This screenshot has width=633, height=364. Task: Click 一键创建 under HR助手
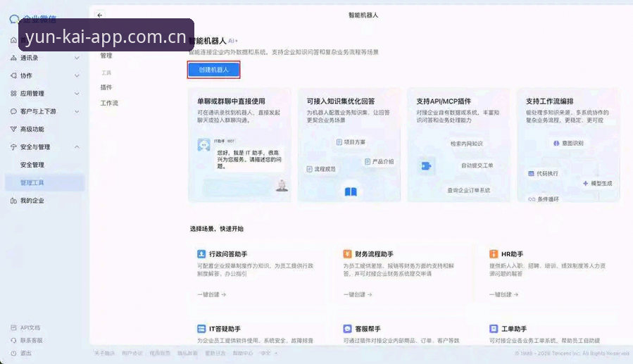pos(504,294)
